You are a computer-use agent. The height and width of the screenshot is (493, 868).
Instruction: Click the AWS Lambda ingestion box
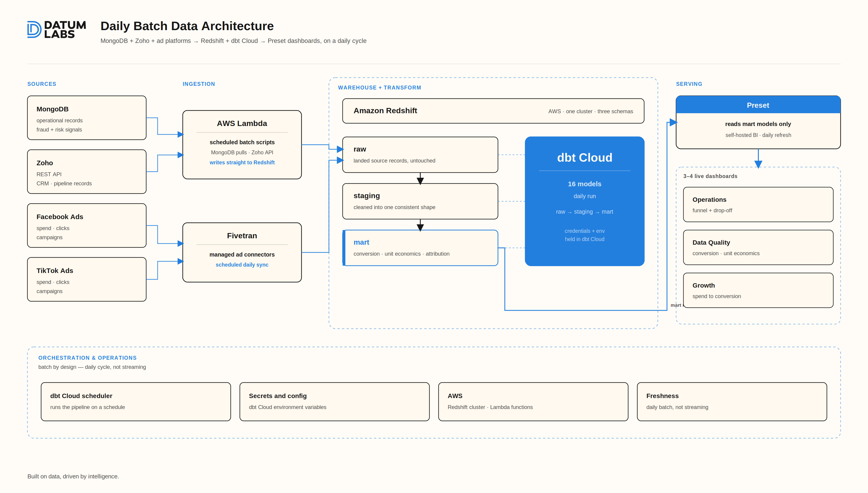242,144
